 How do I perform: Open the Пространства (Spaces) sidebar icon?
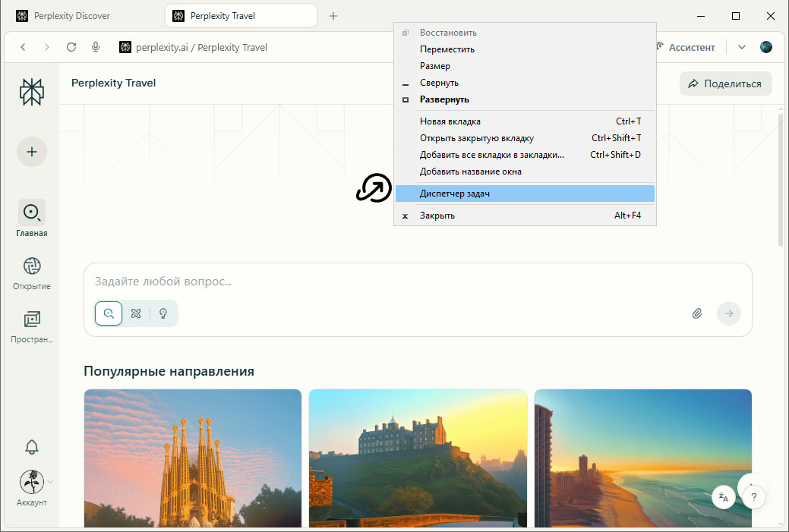32,320
